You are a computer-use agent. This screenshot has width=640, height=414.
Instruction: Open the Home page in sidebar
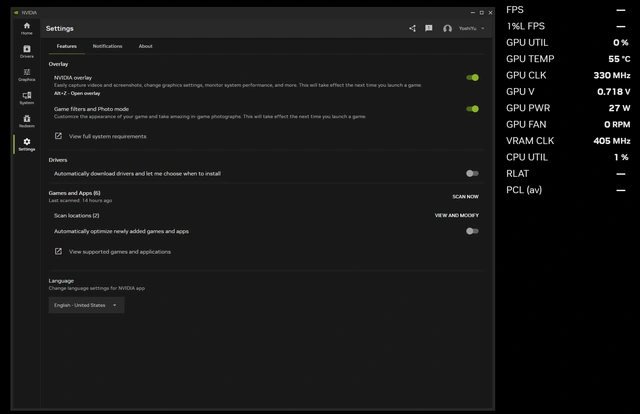point(27,29)
